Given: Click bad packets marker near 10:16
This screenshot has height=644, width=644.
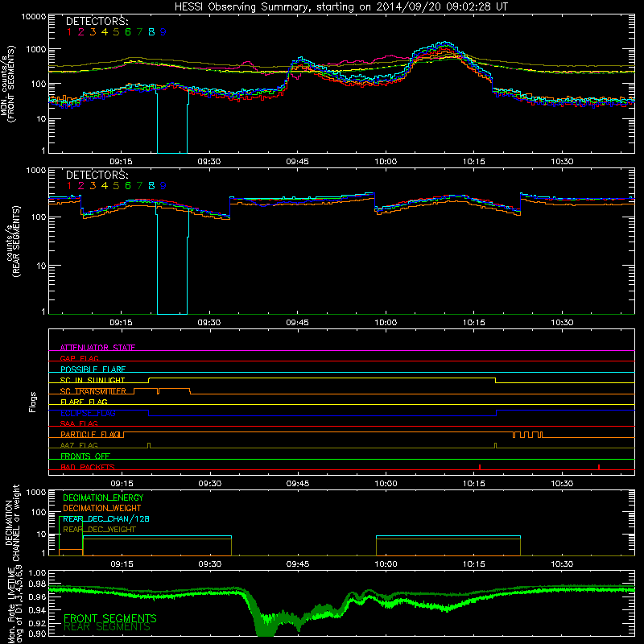Looking at the screenshot, I should (480, 467).
